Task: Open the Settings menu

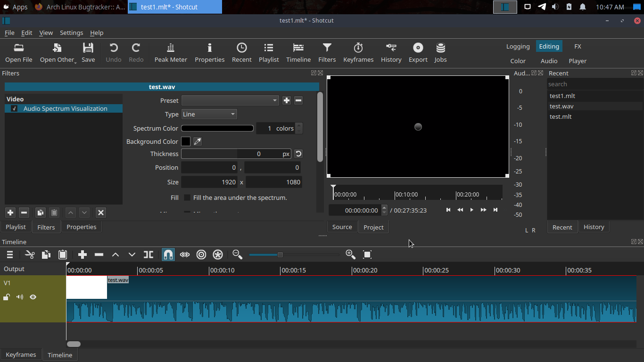Action: pos(71,33)
